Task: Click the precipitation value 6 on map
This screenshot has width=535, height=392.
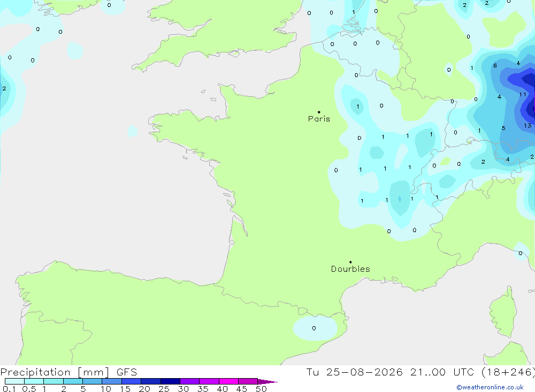Action: click(x=495, y=65)
